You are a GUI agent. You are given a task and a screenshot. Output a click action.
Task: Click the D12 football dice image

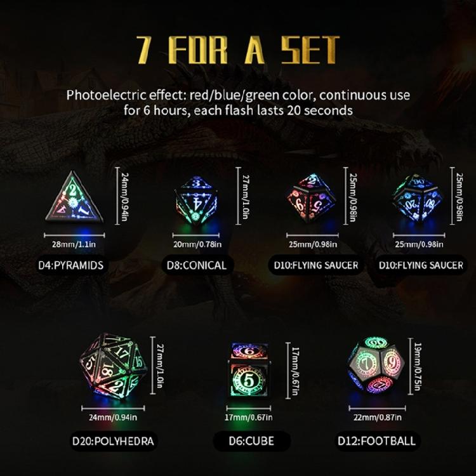376,367
